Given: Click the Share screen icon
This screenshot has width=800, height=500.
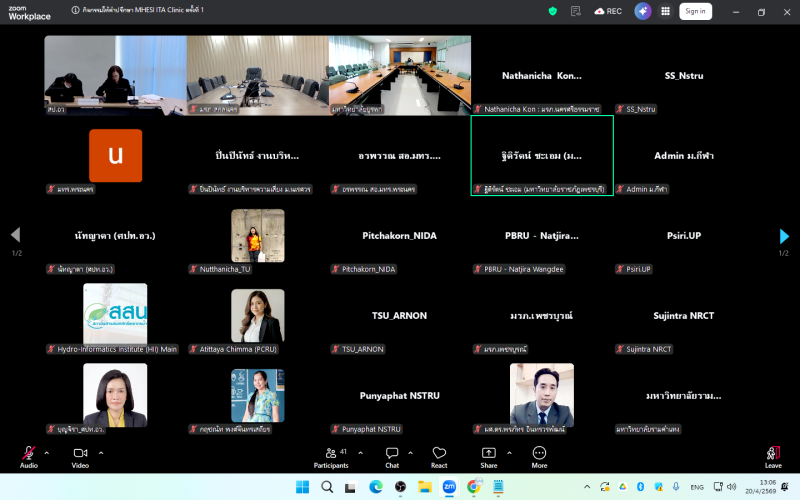Looking at the screenshot, I should click(488, 455).
